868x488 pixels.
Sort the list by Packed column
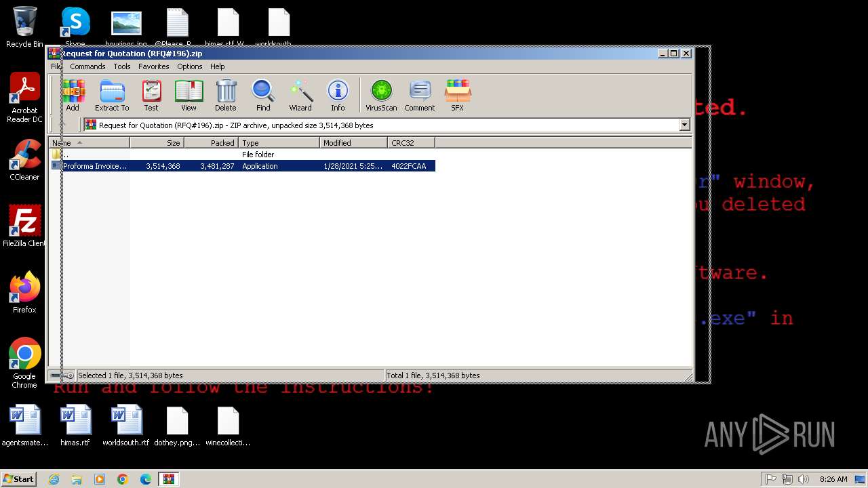(x=211, y=143)
